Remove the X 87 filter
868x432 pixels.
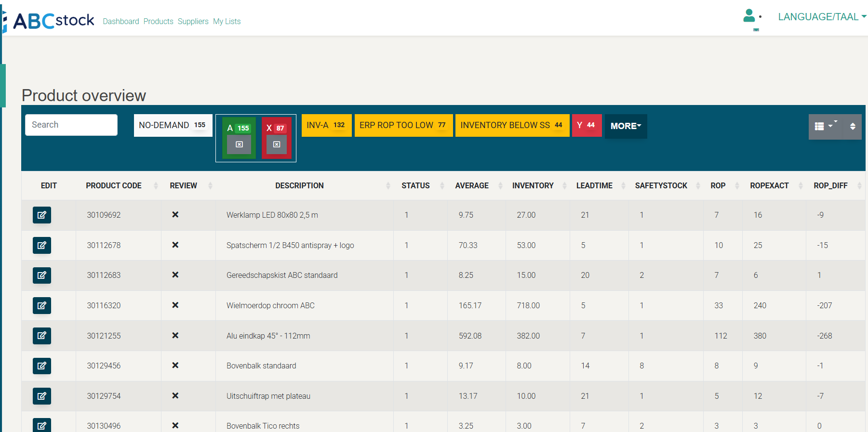click(x=277, y=144)
